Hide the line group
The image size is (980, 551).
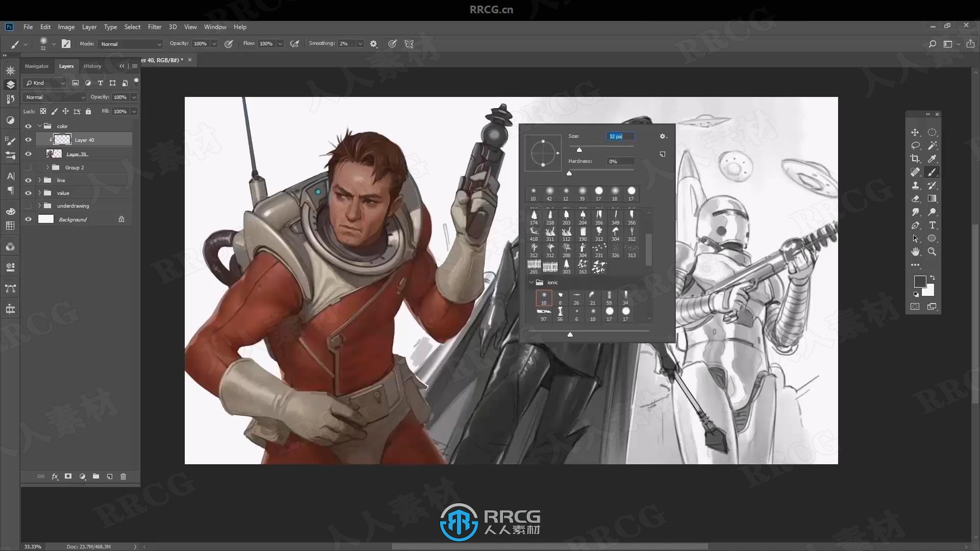pyautogui.click(x=28, y=180)
